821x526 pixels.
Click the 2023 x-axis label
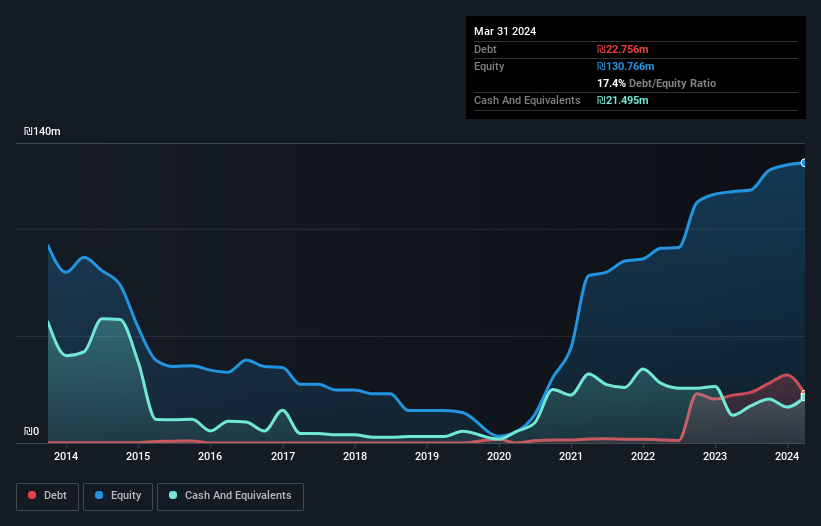click(715, 456)
